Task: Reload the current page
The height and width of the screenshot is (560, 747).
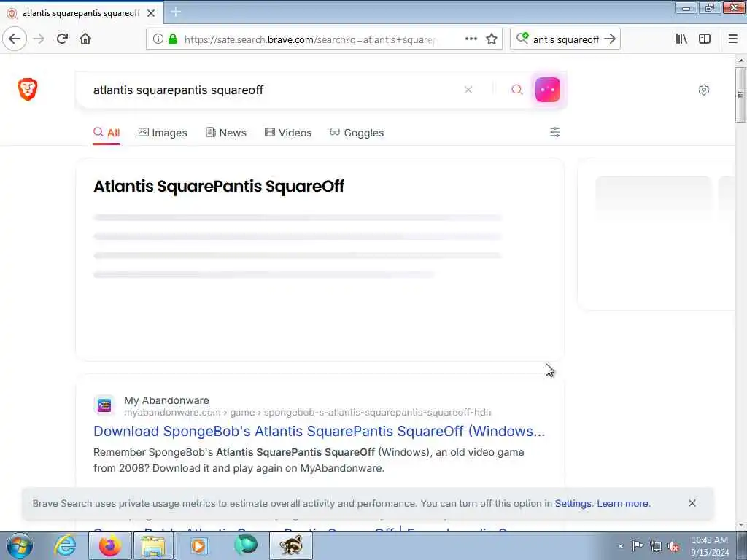Action: [x=62, y=39]
